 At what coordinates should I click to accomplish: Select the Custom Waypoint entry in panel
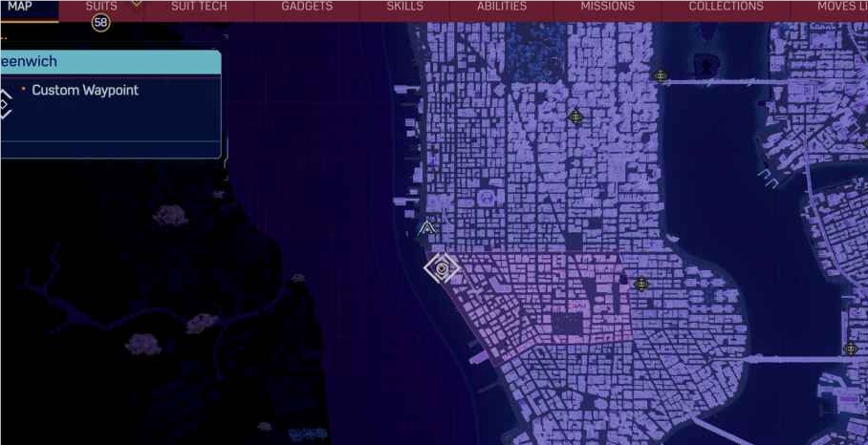(85, 90)
